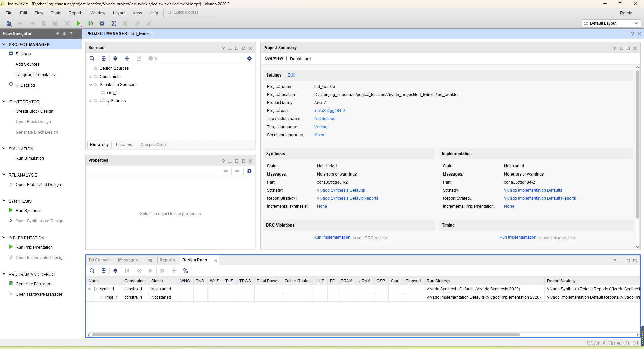Image resolution: width=644 pixels, height=349 pixels.
Task: Switch to the Tcl Console tab
Action: (x=99, y=260)
